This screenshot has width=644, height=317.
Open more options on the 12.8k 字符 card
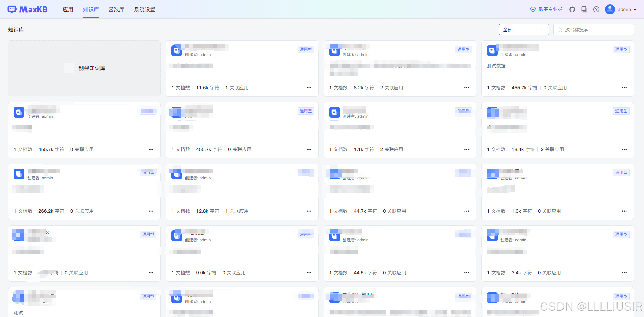point(309,211)
